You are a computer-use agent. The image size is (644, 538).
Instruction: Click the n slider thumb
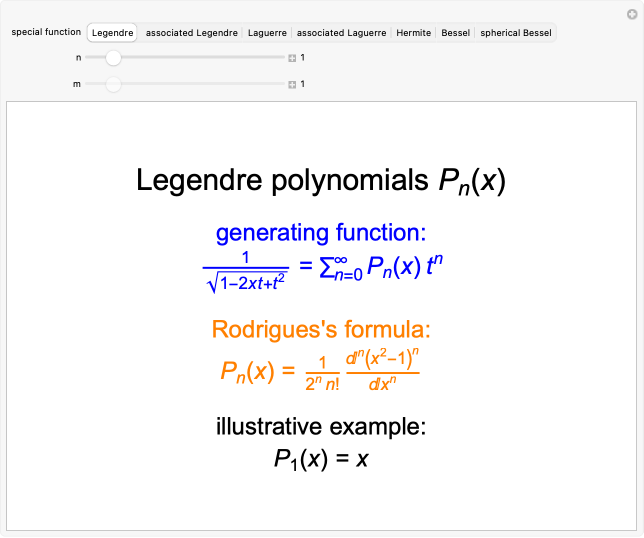(113, 58)
